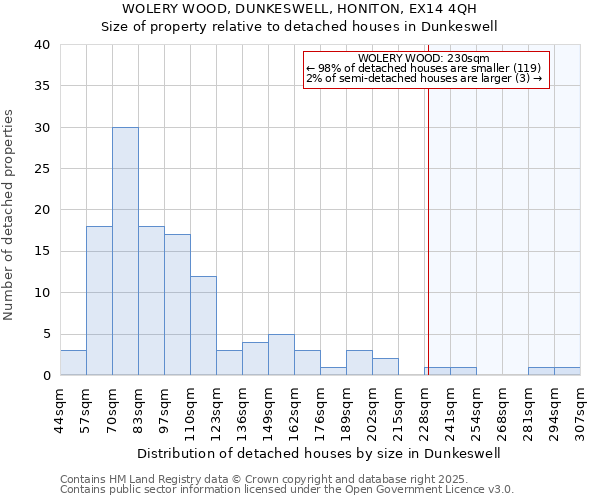Click the '40' y-axis tick label
This screenshot has height=500, width=600.
coord(41,45)
